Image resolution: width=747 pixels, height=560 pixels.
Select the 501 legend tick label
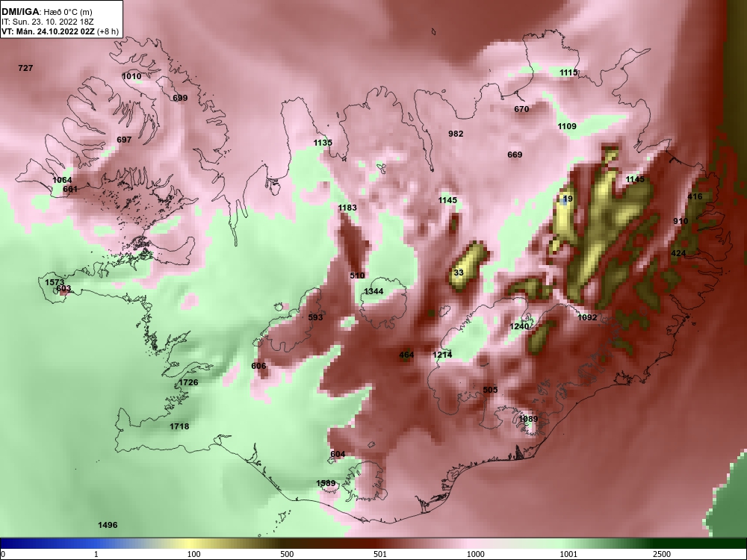point(380,554)
